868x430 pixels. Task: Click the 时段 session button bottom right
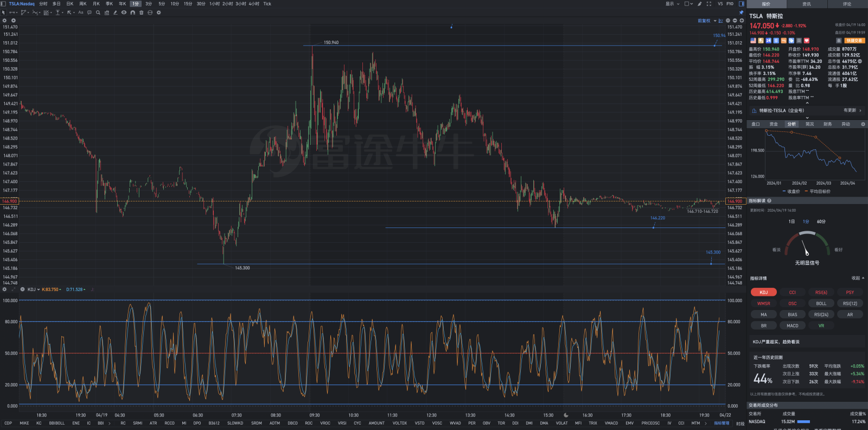click(740, 423)
